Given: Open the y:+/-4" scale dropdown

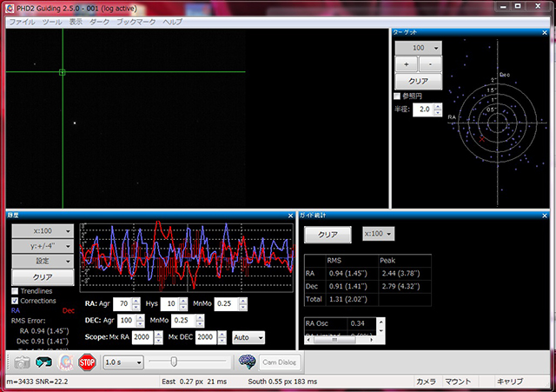Looking at the screenshot, I should click(43, 246).
